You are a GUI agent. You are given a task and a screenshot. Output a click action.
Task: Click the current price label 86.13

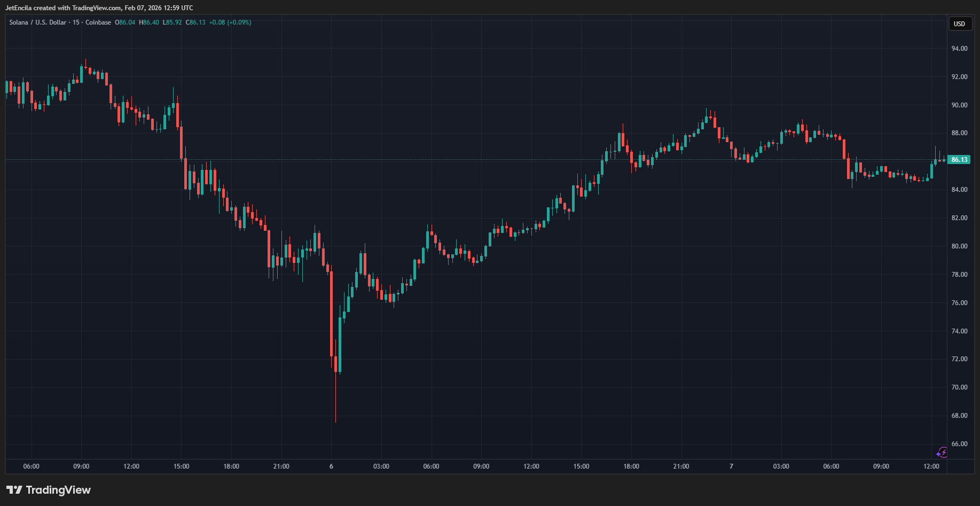point(959,160)
